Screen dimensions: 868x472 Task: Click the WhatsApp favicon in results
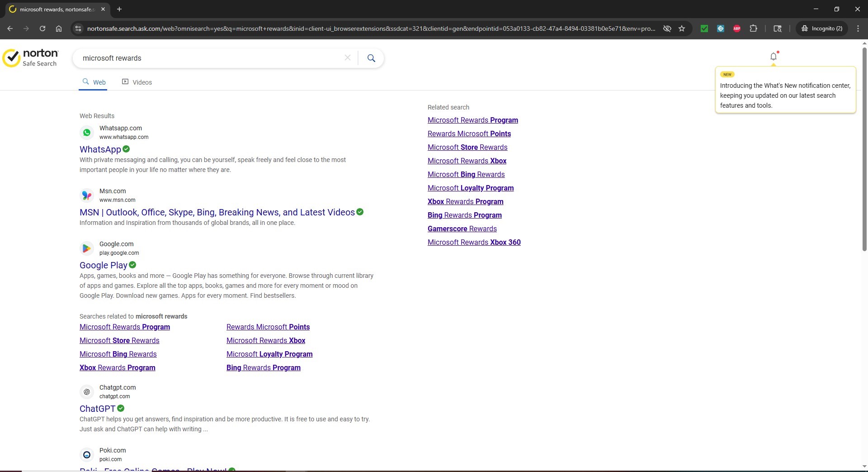point(87,133)
